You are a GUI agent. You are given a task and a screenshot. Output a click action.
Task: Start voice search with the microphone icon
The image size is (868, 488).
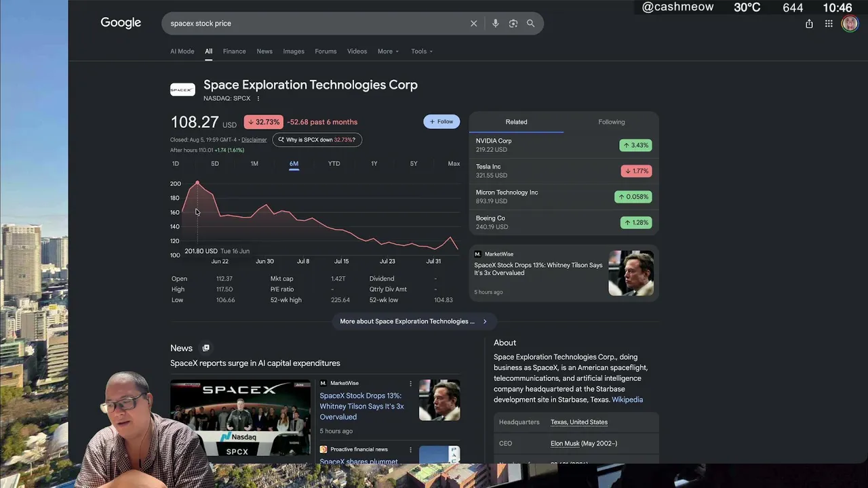tap(495, 23)
